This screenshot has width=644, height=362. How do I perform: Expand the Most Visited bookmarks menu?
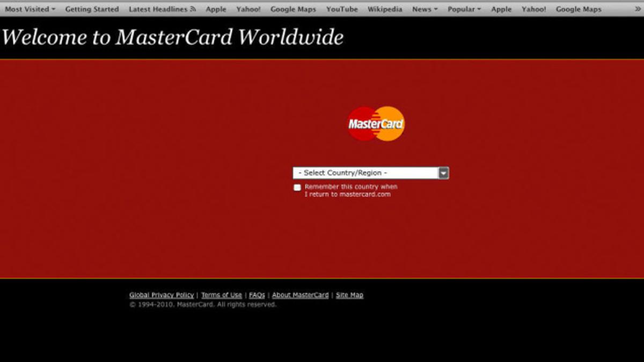coord(30,9)
